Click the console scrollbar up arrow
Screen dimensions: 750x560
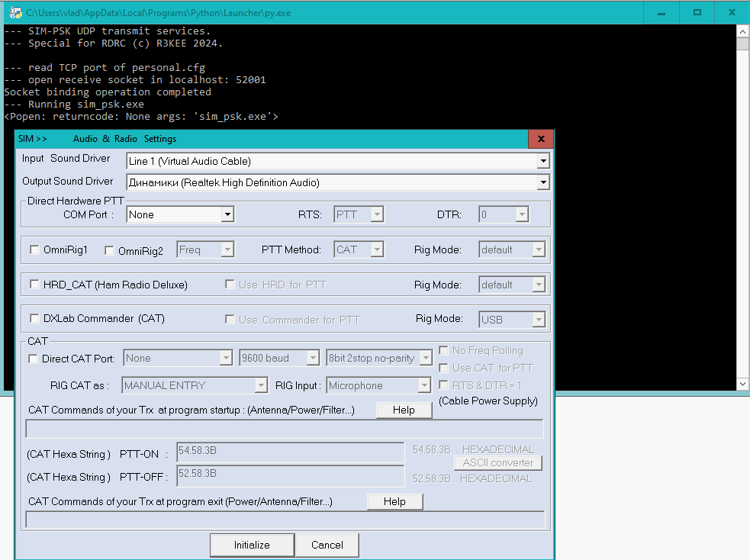point(742,31)
